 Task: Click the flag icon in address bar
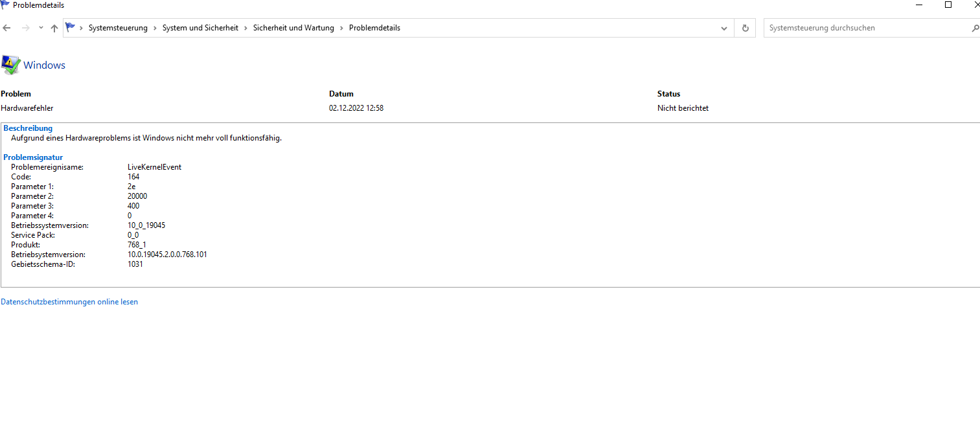tap(71, 28)
